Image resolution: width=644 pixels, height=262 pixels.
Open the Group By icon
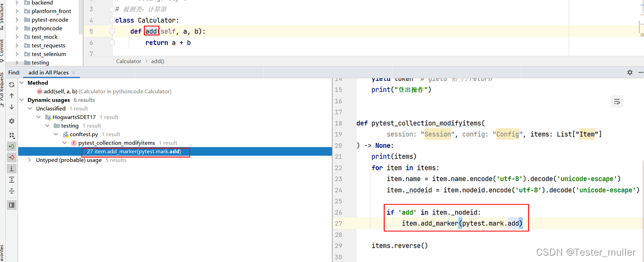coord(12,136)
